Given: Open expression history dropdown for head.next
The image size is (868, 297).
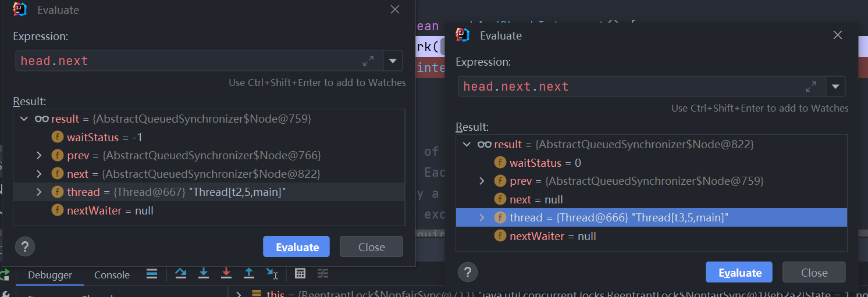Looking at the screenshot, I should point(393,60).
